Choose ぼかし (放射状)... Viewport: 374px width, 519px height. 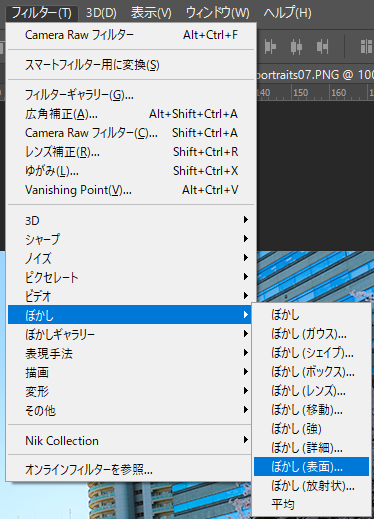[x=311, y=485]
